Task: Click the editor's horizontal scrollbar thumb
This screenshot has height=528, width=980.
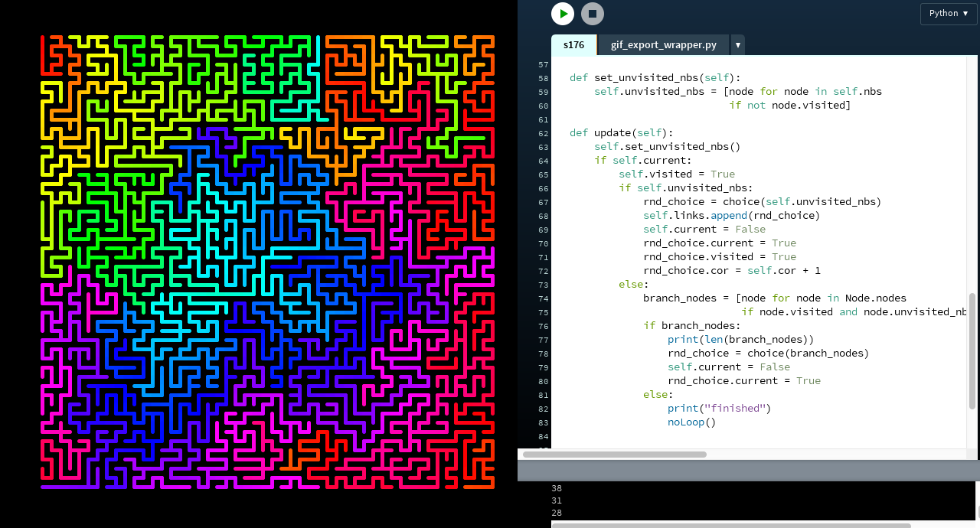Action: click(614, 455)
